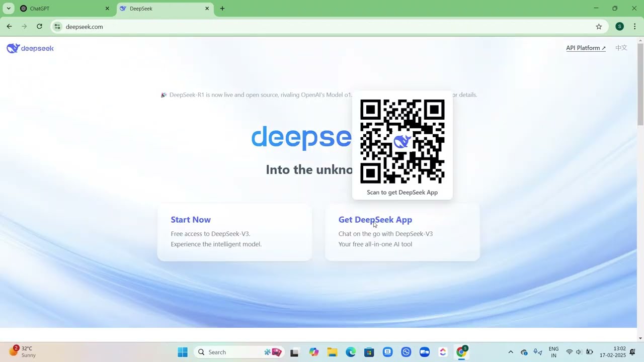Open the clock showing 13:02

pyautogui.click(x=613, y=352)
